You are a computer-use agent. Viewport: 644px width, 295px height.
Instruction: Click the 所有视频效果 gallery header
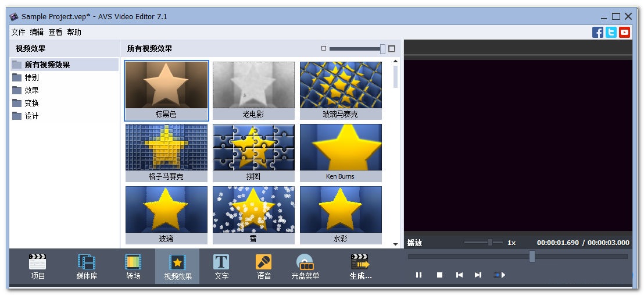pyautogui.click(x=149, y=48)
